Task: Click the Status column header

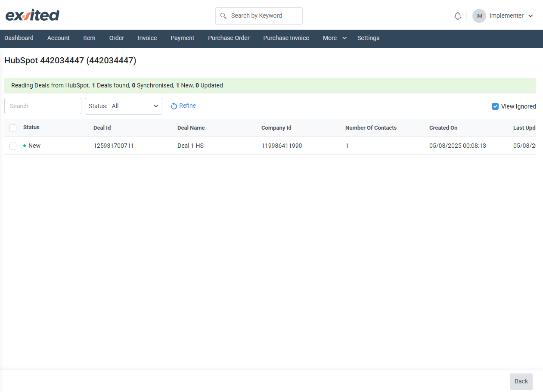Action: pyautogui.click(x=31, y=128)
